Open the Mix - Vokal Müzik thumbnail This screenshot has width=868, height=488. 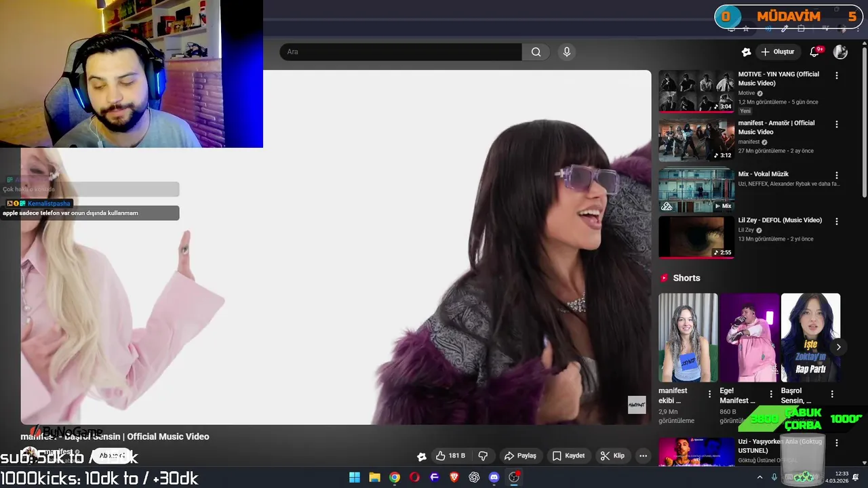point(696,190)
